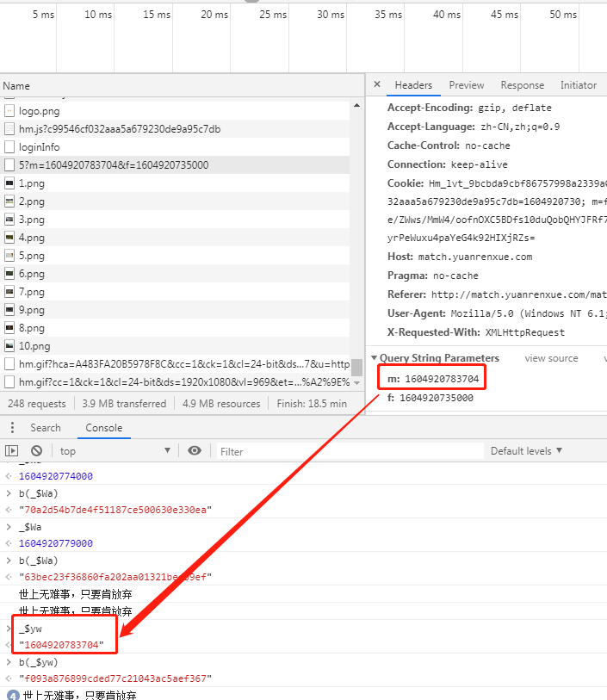Click the view source link
The image size is (607, 700).
point(551,358)
